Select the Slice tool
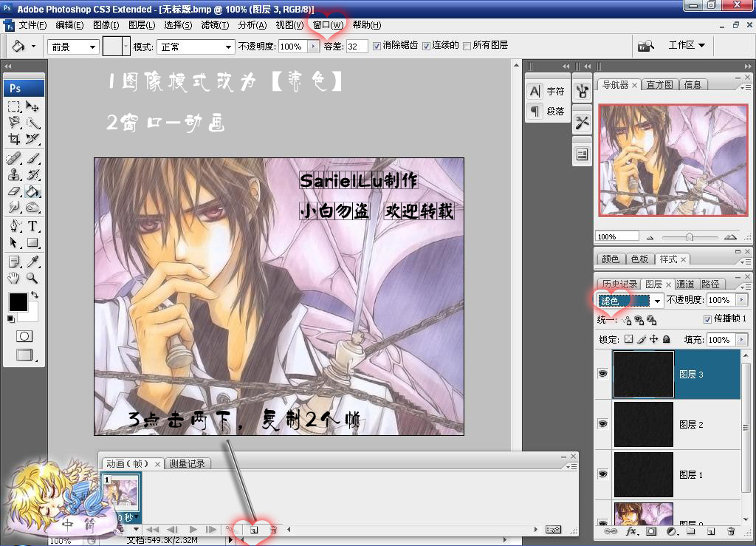756x546 pixels. 32,139
